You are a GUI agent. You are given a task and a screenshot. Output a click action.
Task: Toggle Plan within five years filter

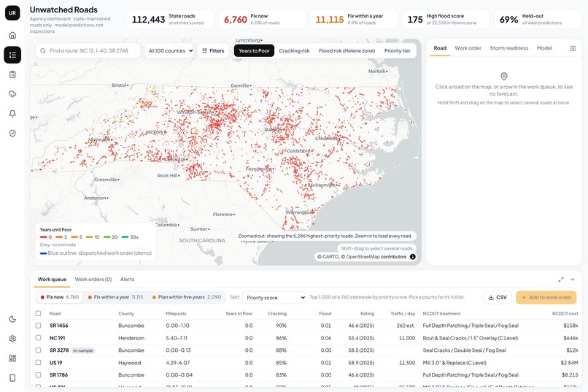(x=186, y=297)
